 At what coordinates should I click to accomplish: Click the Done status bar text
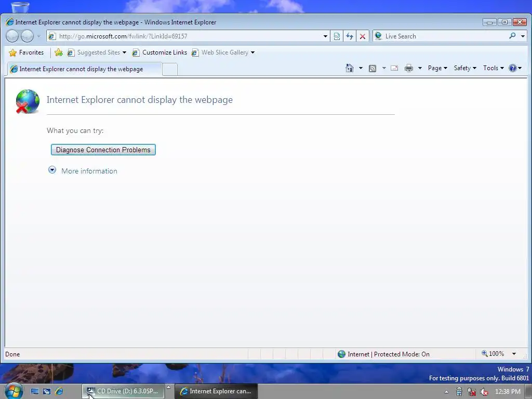click(12, 354)
